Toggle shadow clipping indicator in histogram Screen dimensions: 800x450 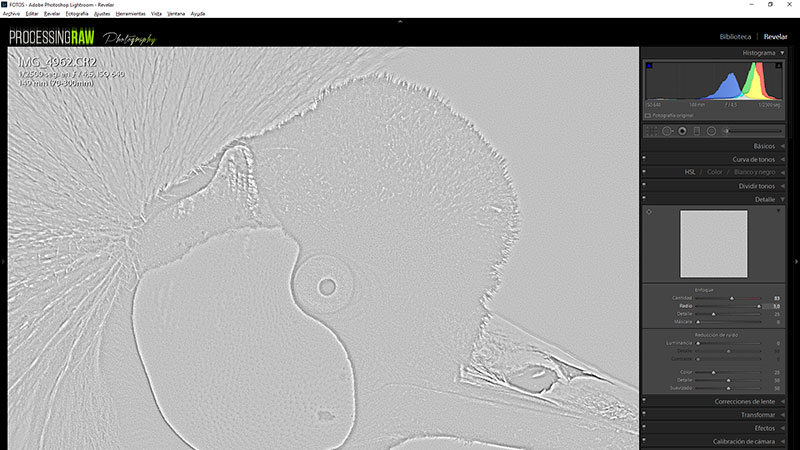click(x=649, y=66)
